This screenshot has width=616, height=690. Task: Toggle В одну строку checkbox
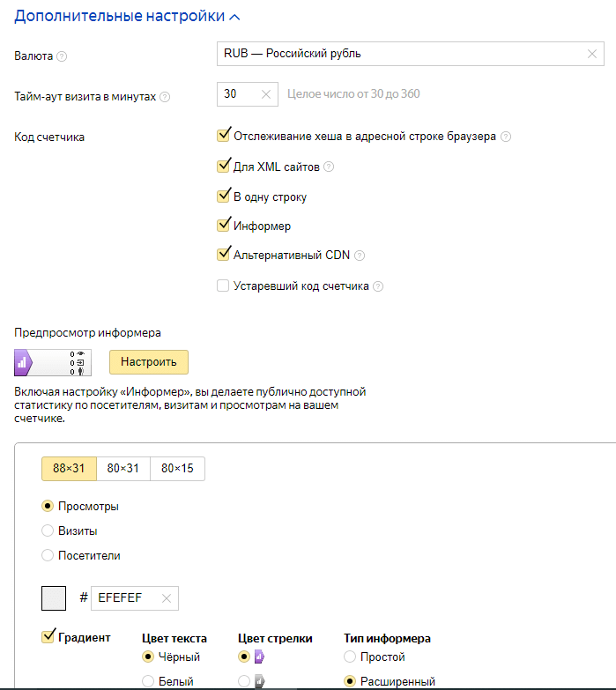(x=224, y=196)
